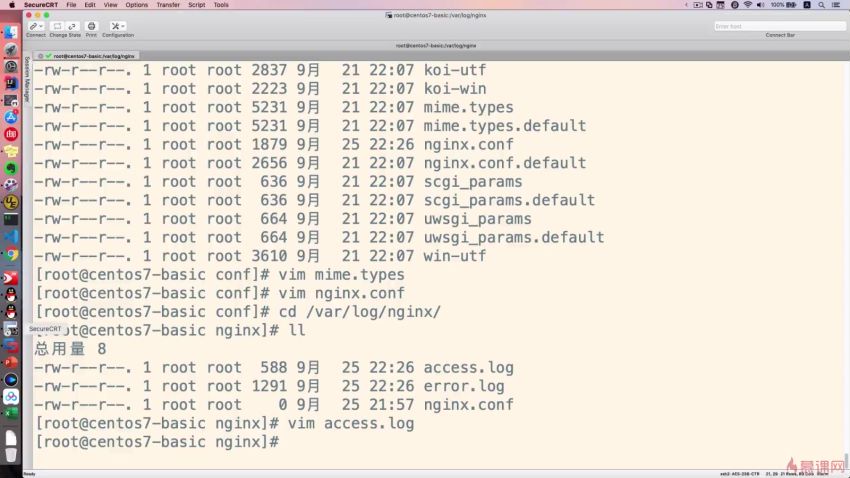Open the Options menu
The height and width of the screenshot is (478, 850).
pos(137,5)
